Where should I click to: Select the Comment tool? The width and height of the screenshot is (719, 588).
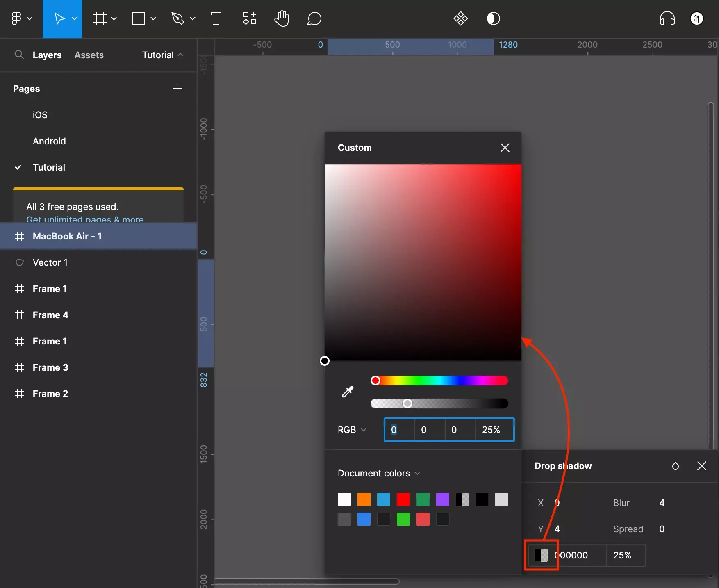(x=314, y=18)
